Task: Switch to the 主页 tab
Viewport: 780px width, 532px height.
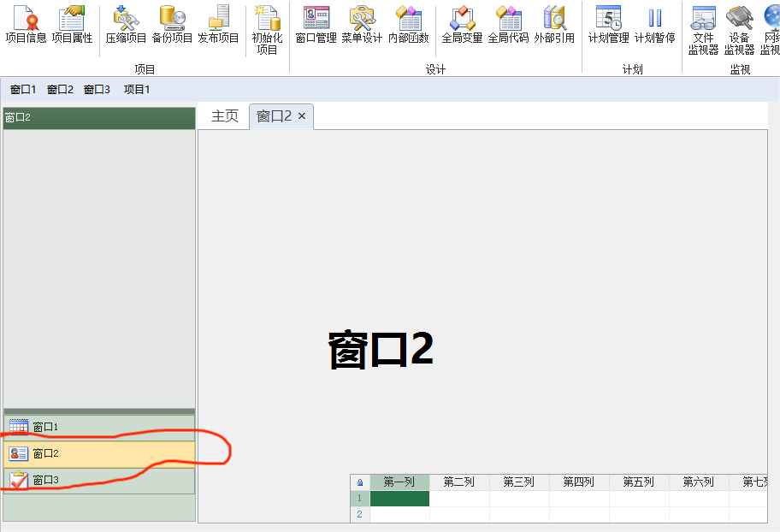Action: click(x=225, y=116)
